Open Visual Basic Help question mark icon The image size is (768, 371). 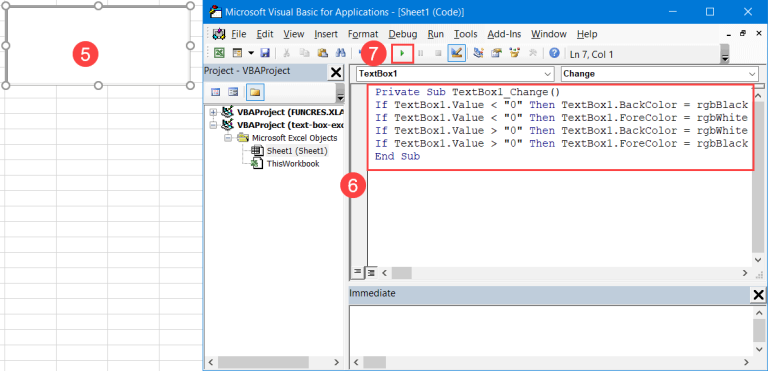[554, 53]
